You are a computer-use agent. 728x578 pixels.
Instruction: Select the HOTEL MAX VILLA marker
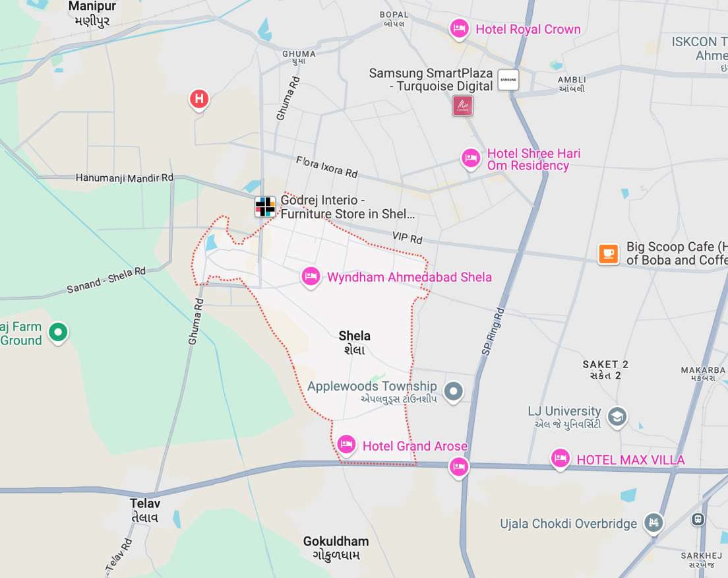tap(561, 459)
